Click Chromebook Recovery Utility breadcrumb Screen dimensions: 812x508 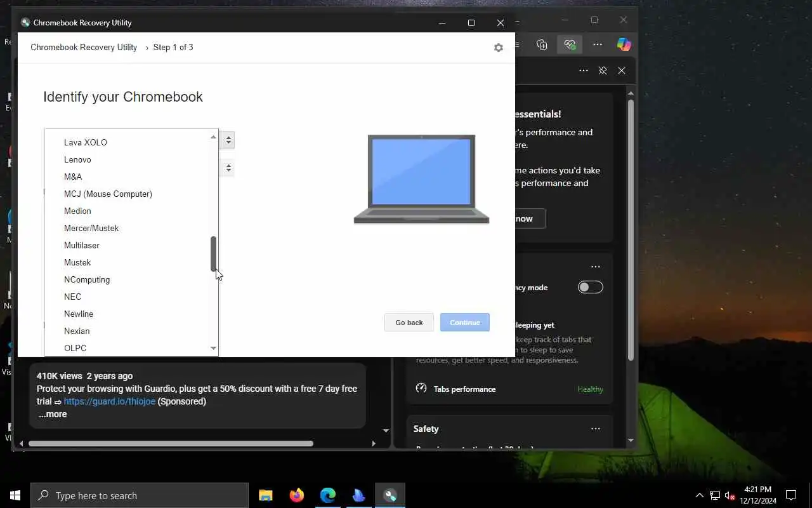click(84, 48)
